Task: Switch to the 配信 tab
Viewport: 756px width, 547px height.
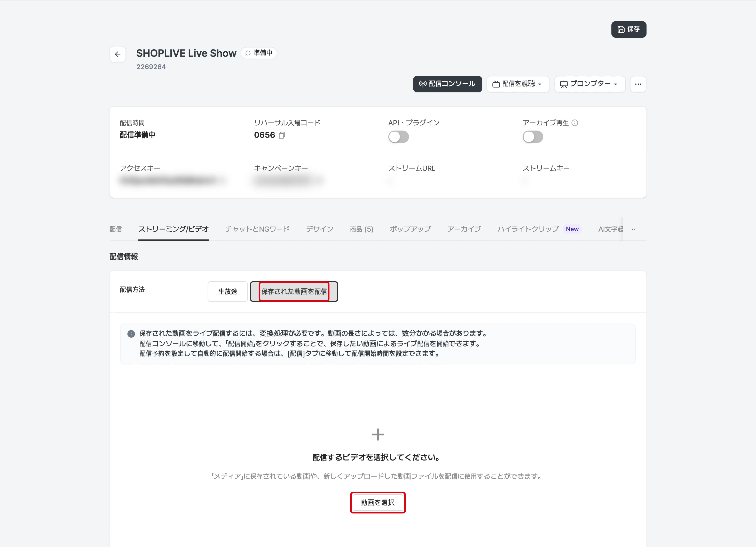Action: (116, 229)
